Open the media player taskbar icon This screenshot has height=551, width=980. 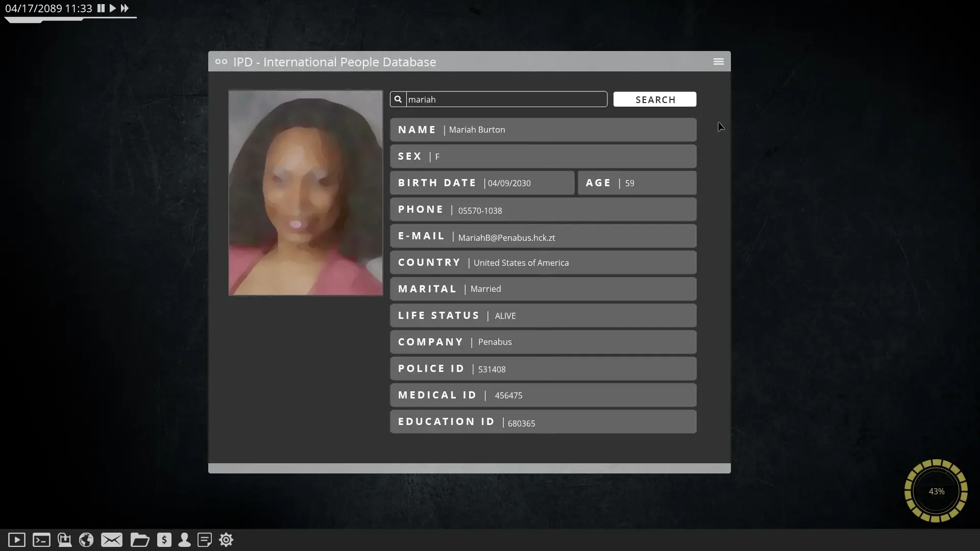point(17,540)
